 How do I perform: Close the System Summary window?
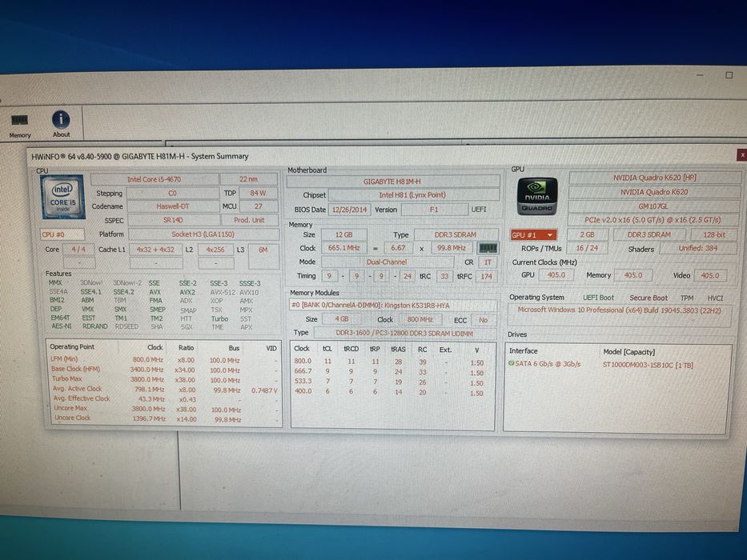(x=741, y=154)
